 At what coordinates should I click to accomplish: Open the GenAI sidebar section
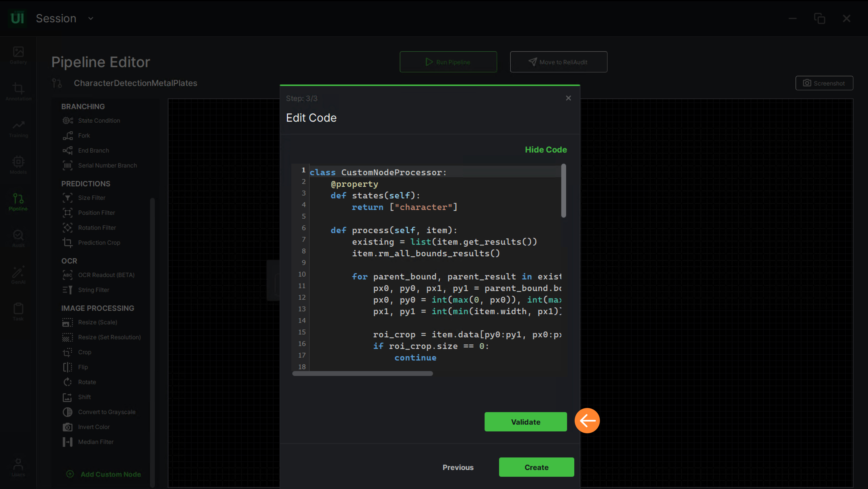(x=18, y=276)
